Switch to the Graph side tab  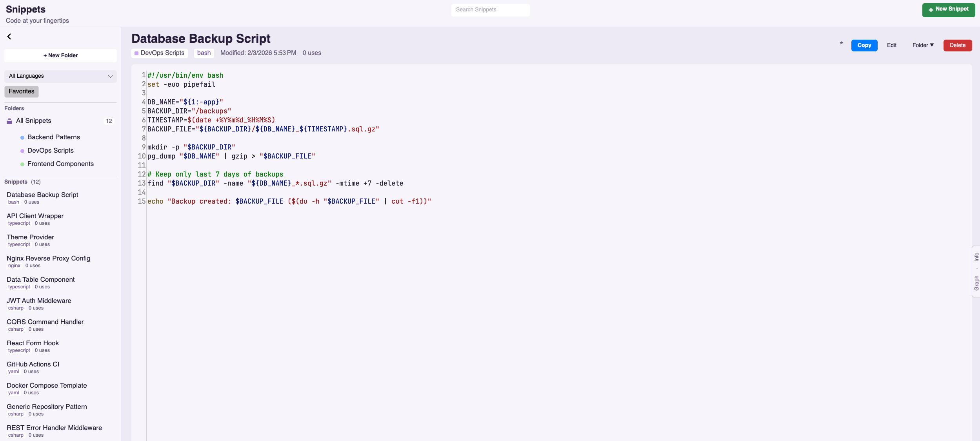click(x=976, y=281)
